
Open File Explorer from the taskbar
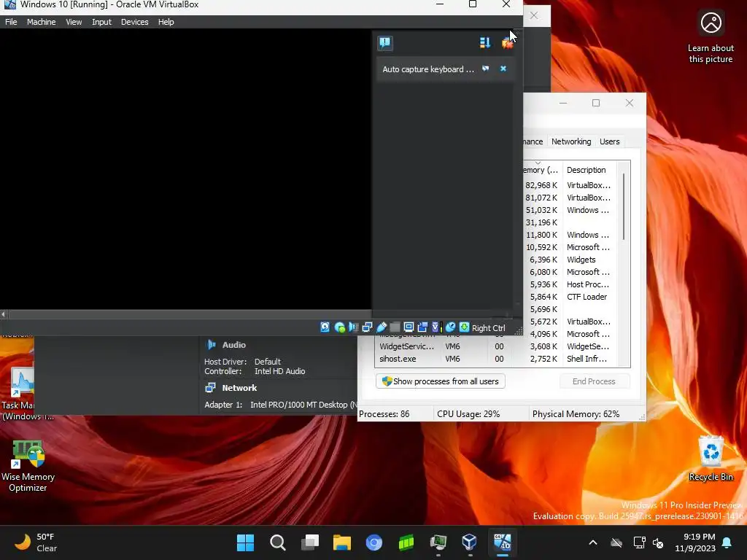(341, 542)
